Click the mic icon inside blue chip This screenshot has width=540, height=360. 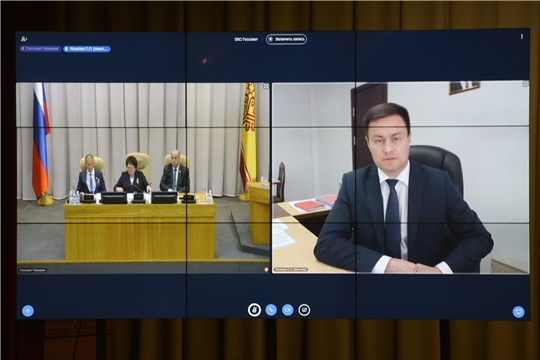click(x=66, y=49)
